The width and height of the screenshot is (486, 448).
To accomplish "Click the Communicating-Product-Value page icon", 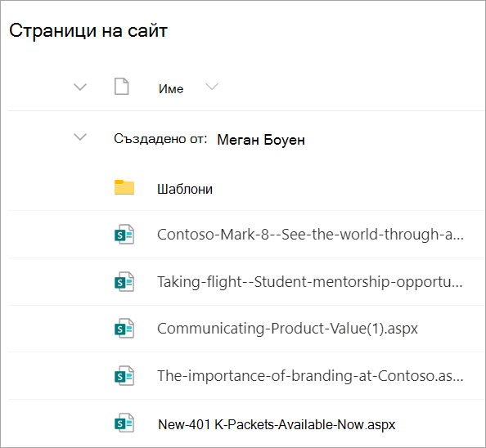I will click(124, 328).
